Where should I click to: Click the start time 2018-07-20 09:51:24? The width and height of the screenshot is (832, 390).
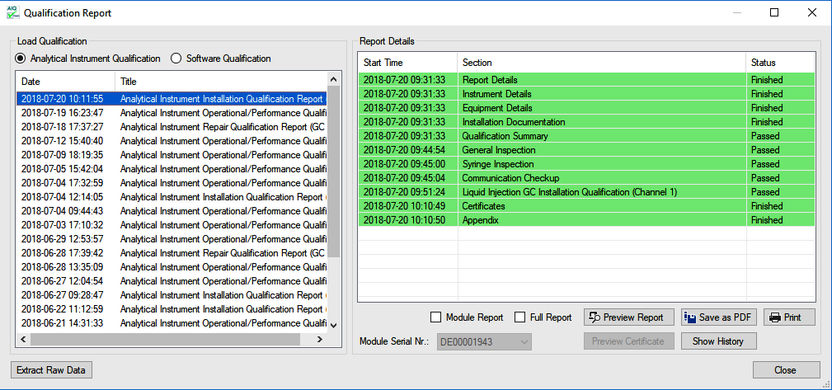click(x=404, y=192)
